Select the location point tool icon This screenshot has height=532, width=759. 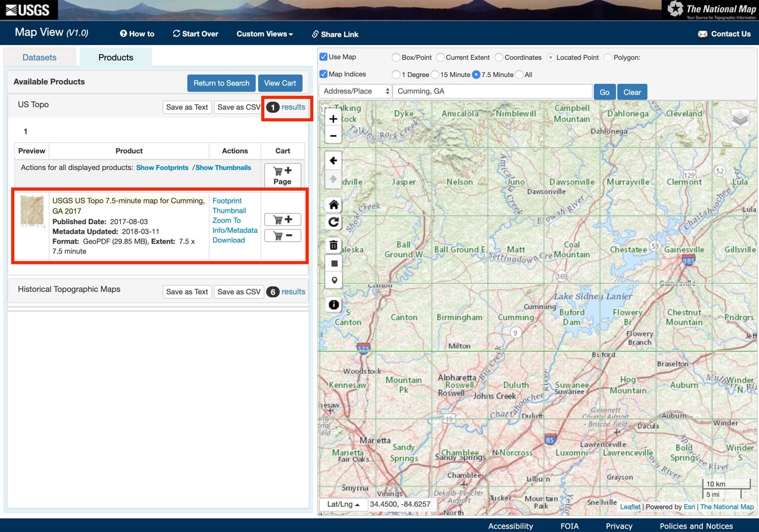(x=333, y=280)
